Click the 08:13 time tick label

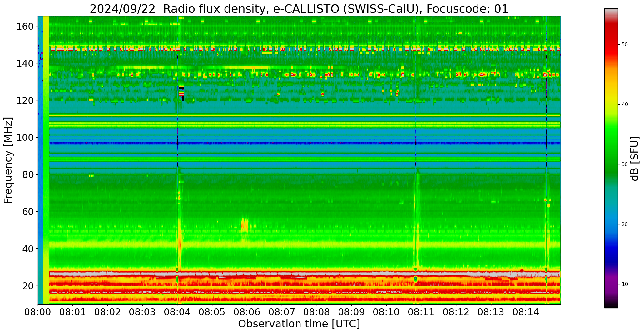click(x=491, y=312)
